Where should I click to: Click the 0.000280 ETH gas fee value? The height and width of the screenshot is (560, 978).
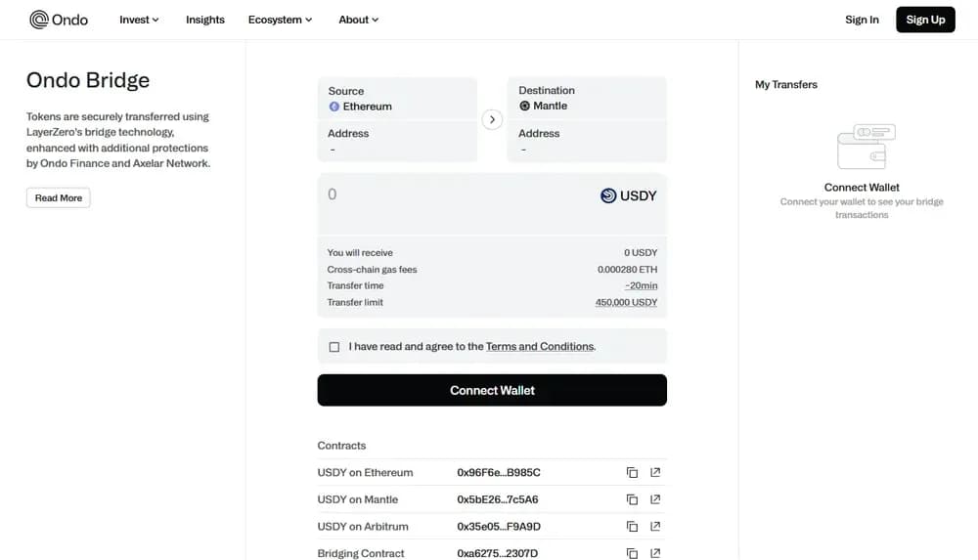click(x=627, y=270)
